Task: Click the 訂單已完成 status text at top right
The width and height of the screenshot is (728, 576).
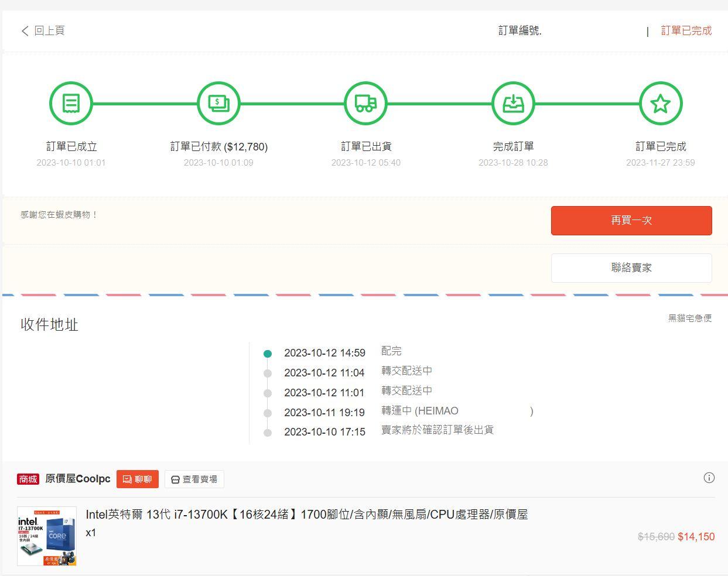Action: (x=686, y=30)
